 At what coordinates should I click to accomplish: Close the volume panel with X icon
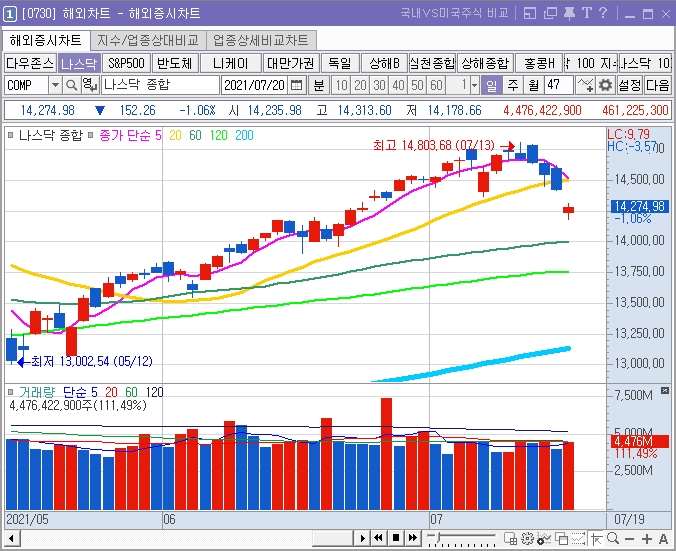pyautogui.click(x=665, y=391)
